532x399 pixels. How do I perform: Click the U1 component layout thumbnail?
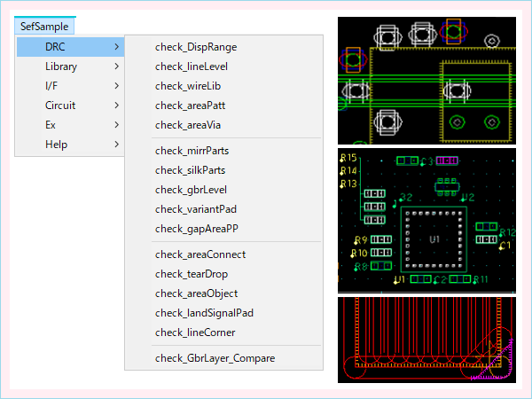pyautogui.click(x=426, y=219)
